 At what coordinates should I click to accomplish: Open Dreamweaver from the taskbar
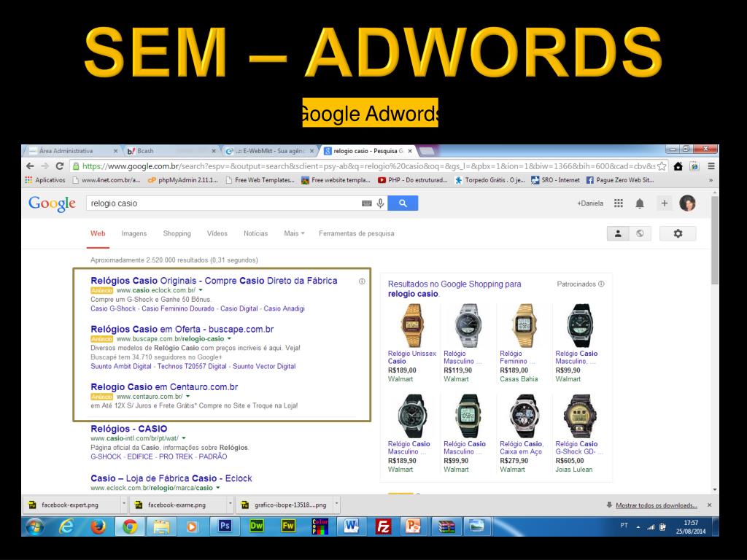tap(256, 526)
